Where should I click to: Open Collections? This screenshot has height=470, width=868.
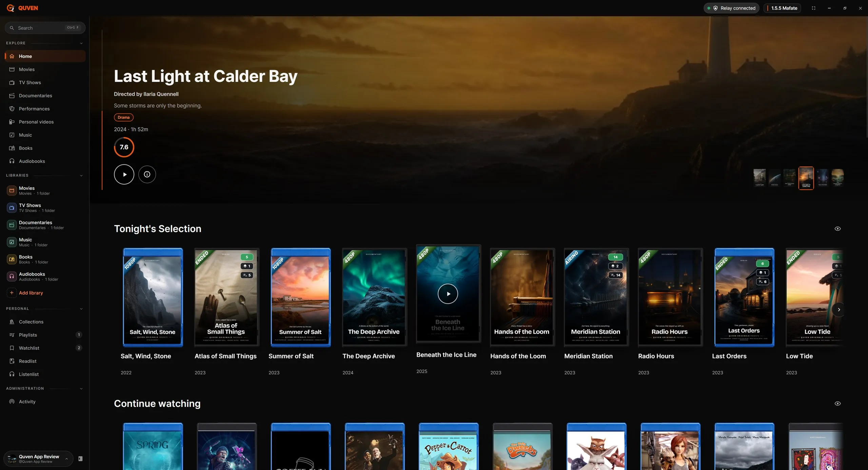pos(45,322)
